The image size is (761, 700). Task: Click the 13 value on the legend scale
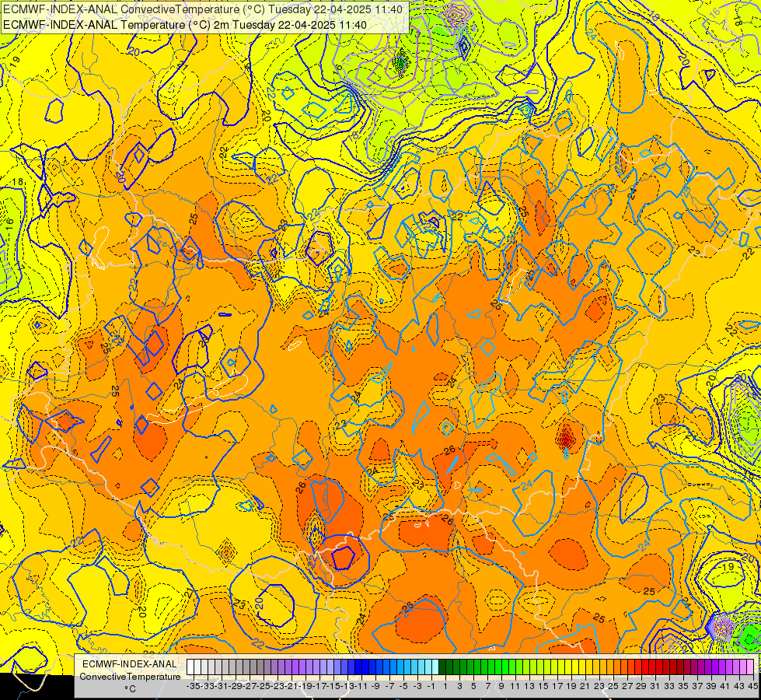(529, 686)
